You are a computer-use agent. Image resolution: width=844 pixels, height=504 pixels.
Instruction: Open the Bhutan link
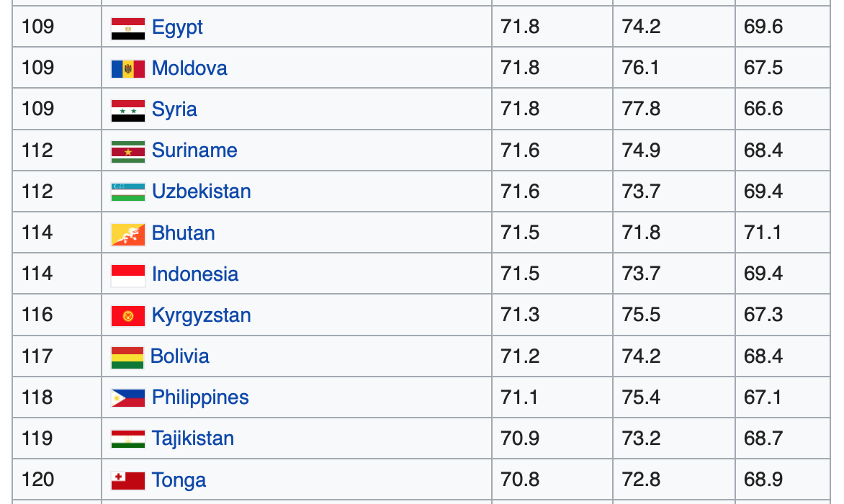coord(184,233)
